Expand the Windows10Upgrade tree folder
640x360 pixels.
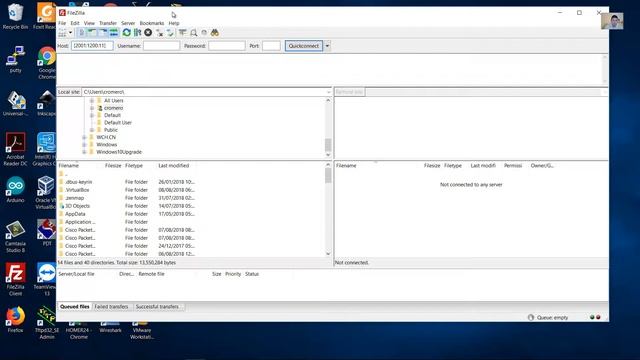[84, 152]
